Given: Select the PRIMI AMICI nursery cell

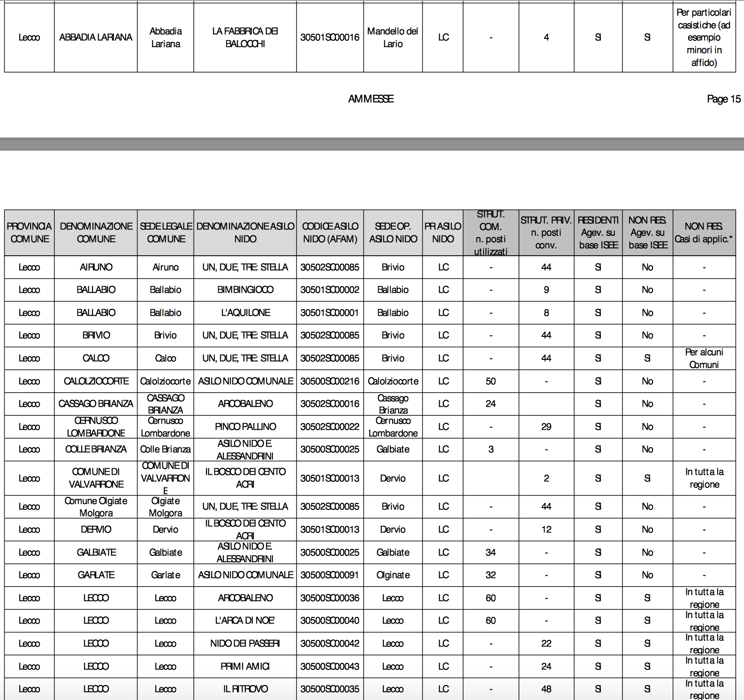Looking at the screenshot, I should point(245,667).
